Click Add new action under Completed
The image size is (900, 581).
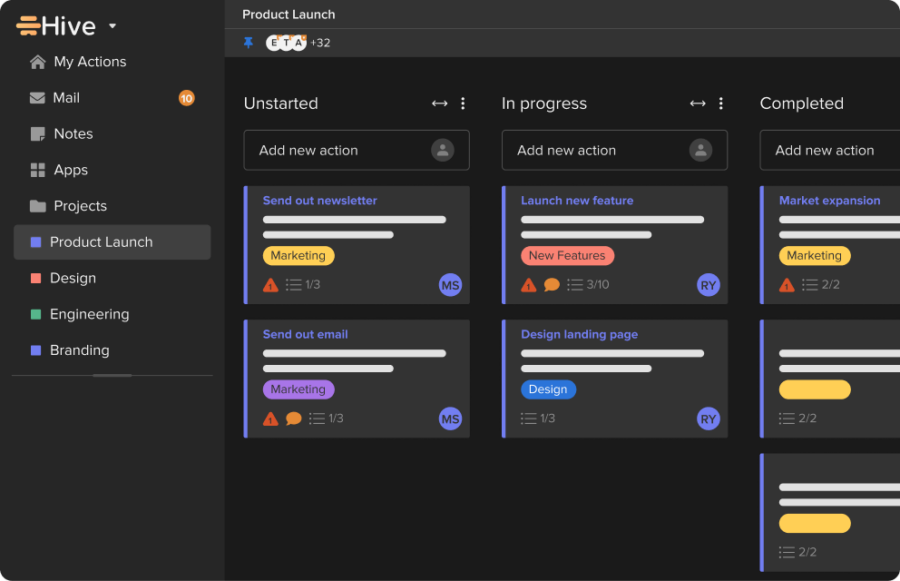[826, 150]
